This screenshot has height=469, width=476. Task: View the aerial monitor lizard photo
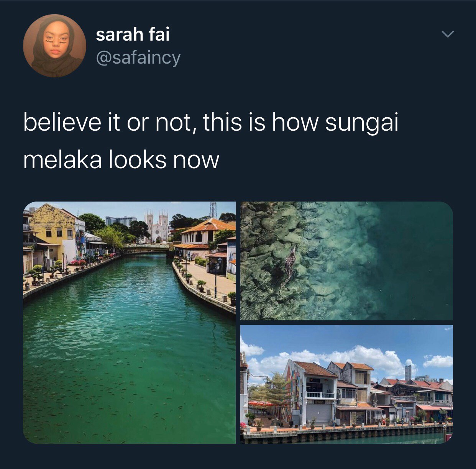[x=346, y=261]
